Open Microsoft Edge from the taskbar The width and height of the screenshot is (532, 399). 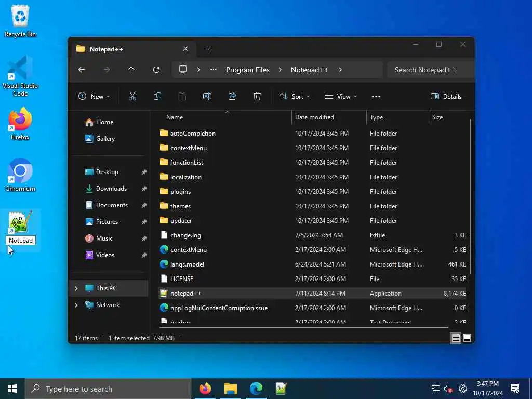[x=256, y=389]
